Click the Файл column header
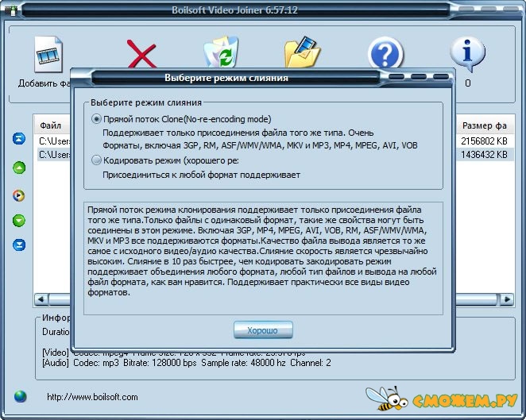526x420 pixels. coord(52,125)
